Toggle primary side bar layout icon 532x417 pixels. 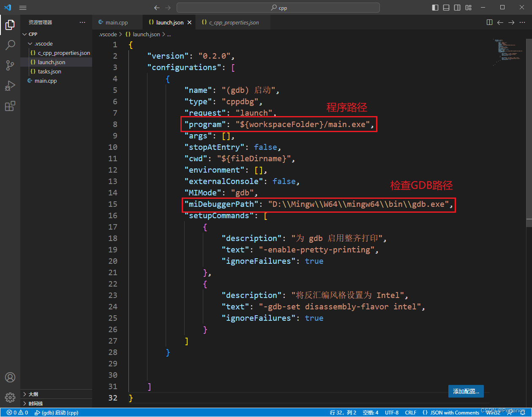pyautogui.click(x=435, y=8)
